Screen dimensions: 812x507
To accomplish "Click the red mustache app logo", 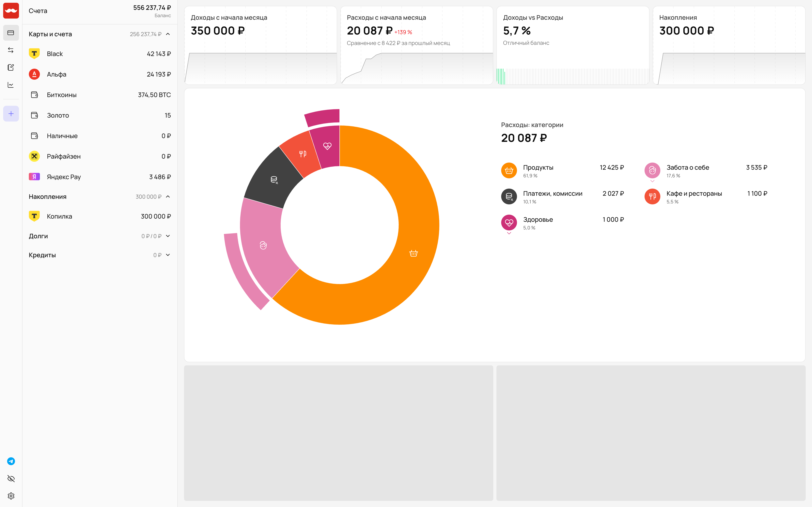I will [11, 11].
